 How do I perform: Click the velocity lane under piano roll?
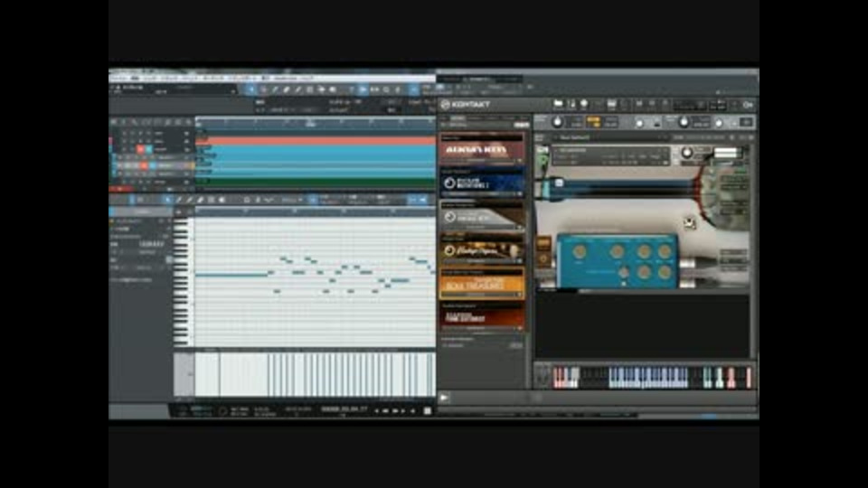(x=316, y=374)
